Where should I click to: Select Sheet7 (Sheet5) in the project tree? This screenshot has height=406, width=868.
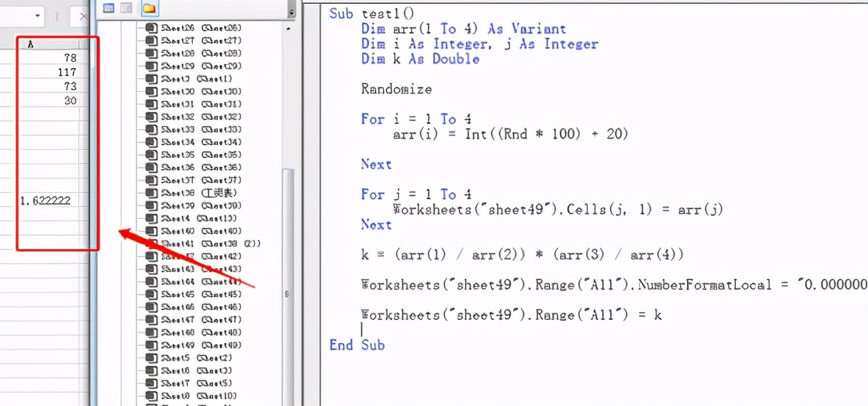[190, 383]
